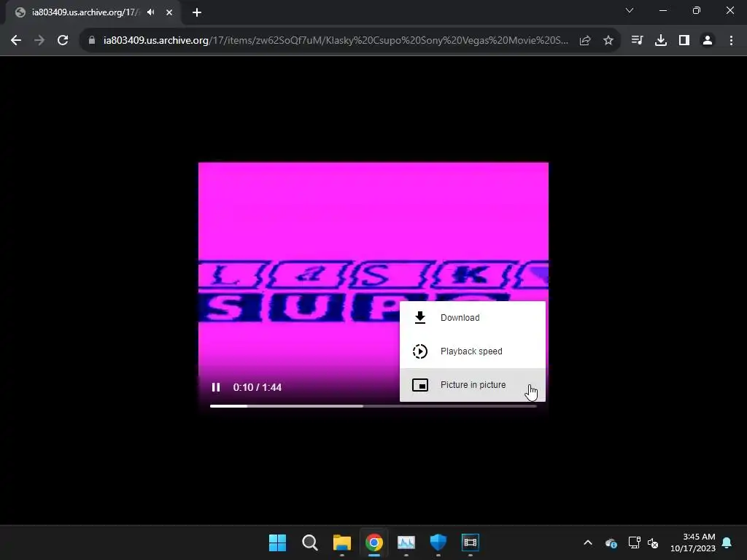Bookmark this tab with star

[x=608, y=41]
